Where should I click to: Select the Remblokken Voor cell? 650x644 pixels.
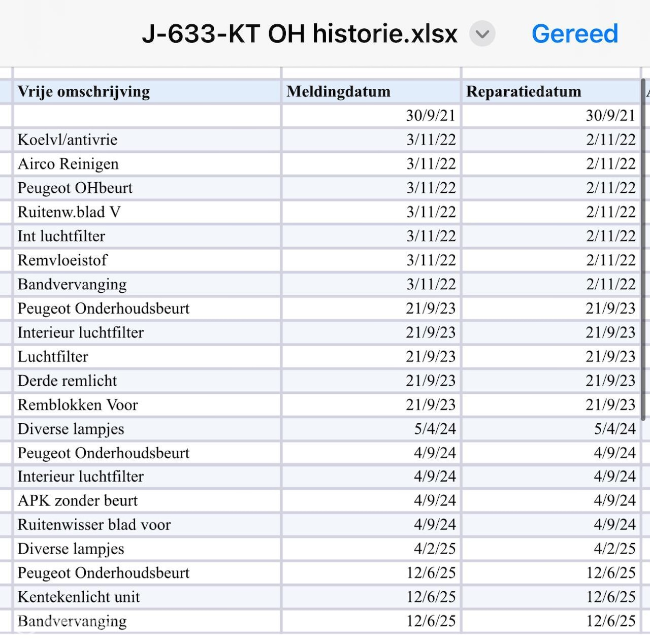pyautogui.click(x=146, y=405)
